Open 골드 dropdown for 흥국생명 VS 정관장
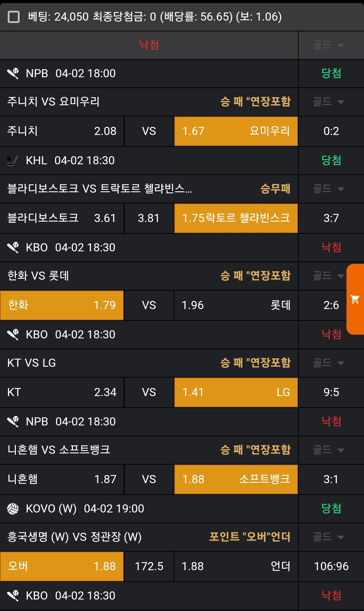The height and width of the screenshot is (611, 364). (329, 537)
